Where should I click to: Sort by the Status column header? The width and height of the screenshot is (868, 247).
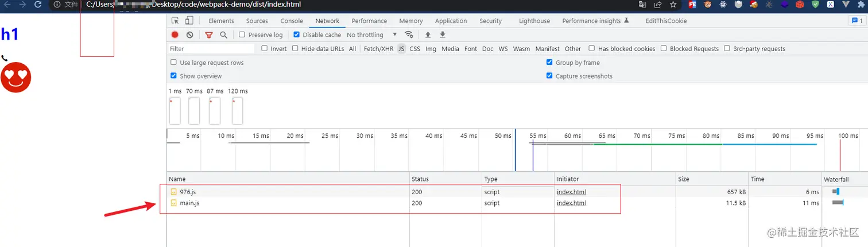[x=445, y=179]
